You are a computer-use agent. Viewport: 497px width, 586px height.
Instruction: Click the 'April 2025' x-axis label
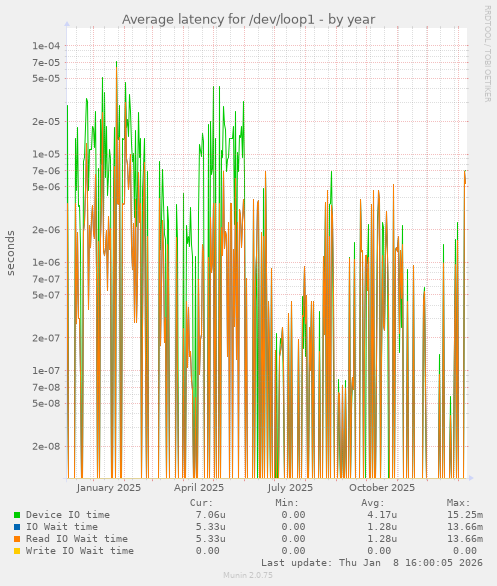pos(199,488)
